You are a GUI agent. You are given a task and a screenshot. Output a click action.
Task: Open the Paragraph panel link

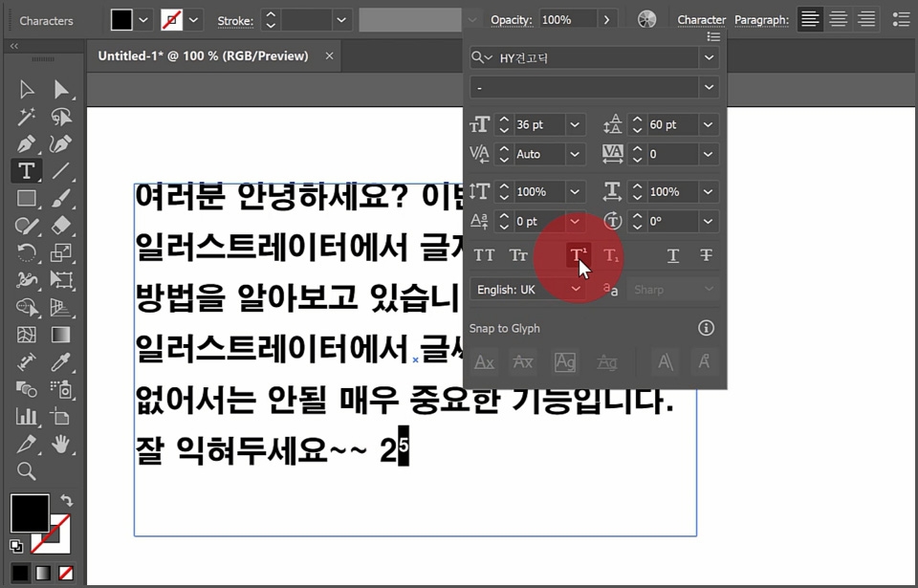761,20
